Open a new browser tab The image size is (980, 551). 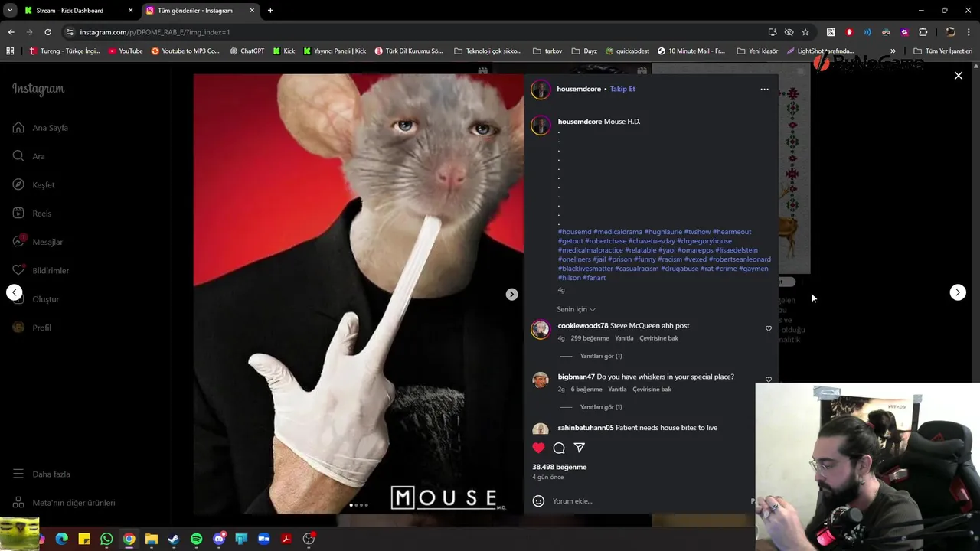coord(270,11)
